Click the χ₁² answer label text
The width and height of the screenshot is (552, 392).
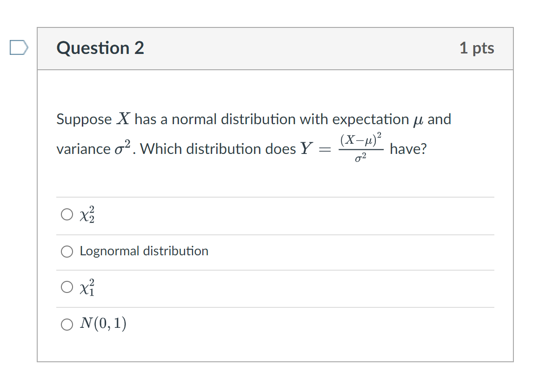point(88,287)
